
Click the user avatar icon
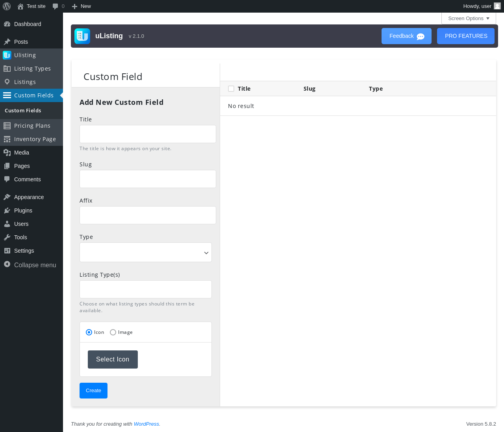(497, 6)
